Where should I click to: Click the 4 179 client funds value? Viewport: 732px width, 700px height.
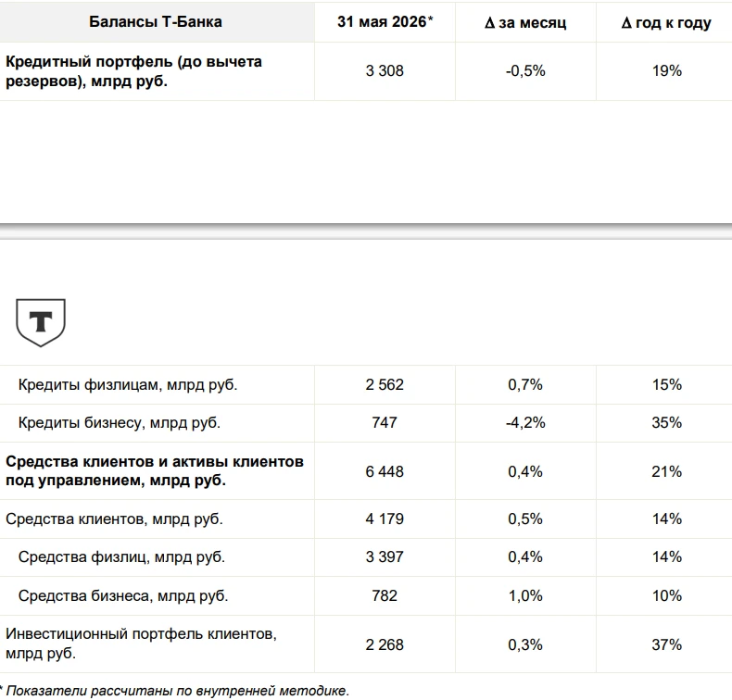point(385,519)
